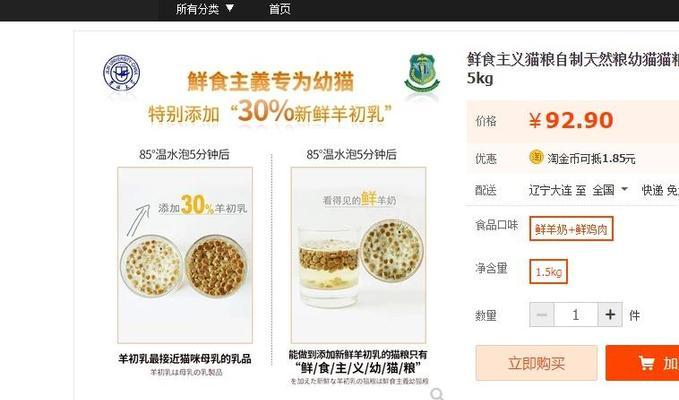Click the blue university emblem logo
The height and width of the screenshot is (400, 679).
point(122,74)
